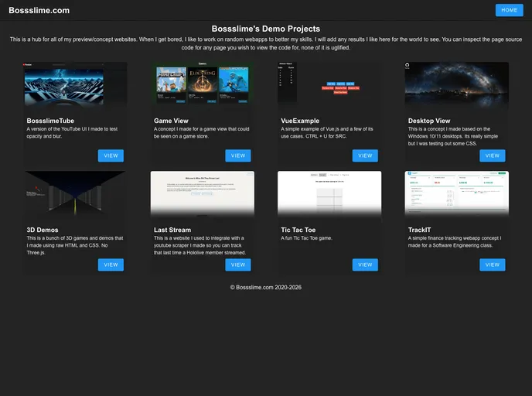532x396 pixels.
Task: Launch Tic Tac Toe via VIEW button
Action: point(365,265)
